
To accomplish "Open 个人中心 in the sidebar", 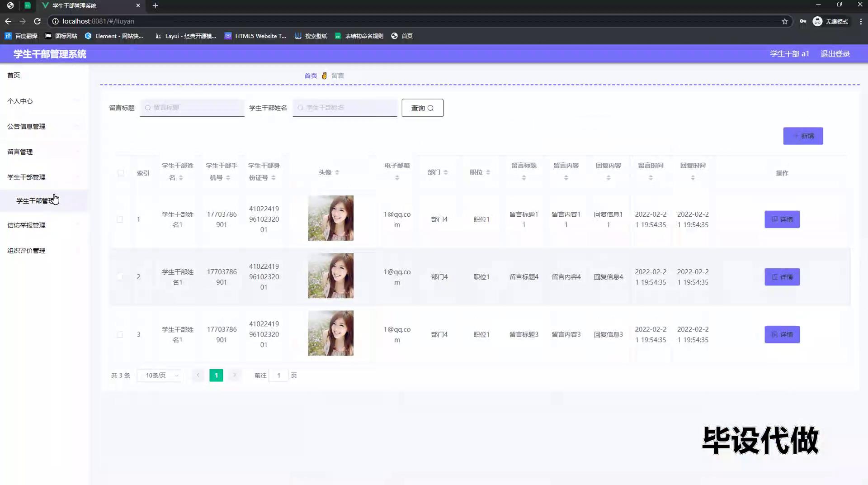I will pyautogui.click(x=20, y=101).
